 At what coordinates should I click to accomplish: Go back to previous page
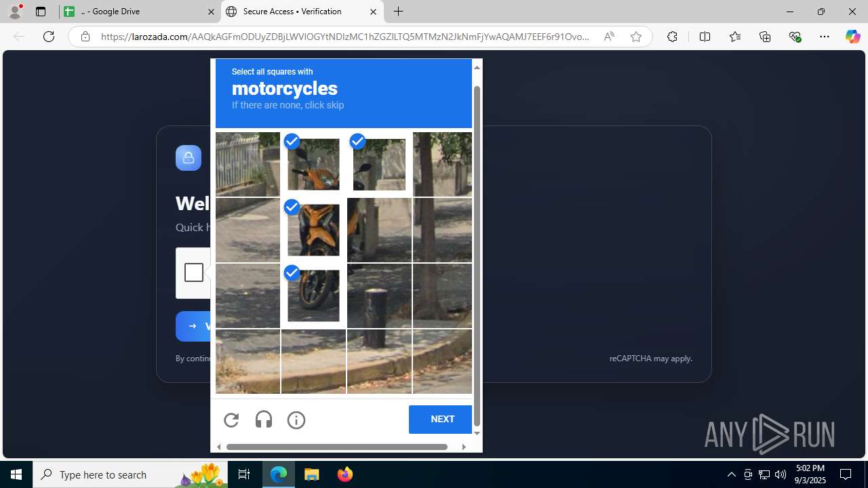[x=19, y=37]
